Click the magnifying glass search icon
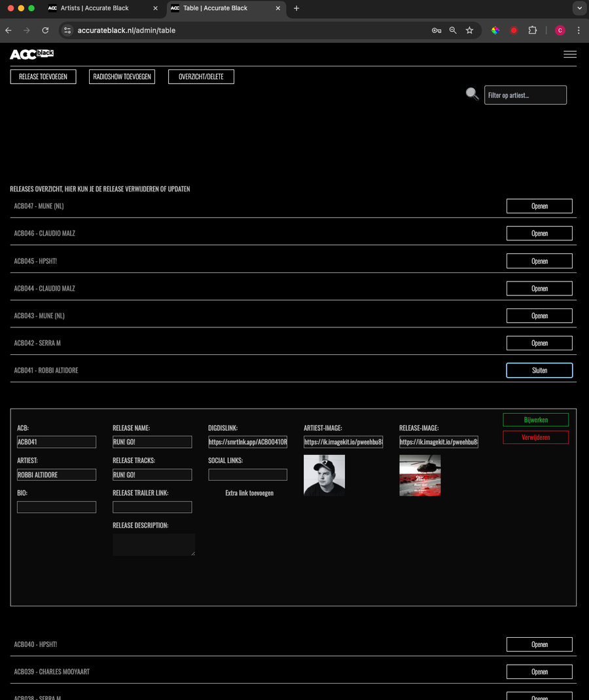Image resolution: width=589 pixels, height=700 pixels. 472,94
